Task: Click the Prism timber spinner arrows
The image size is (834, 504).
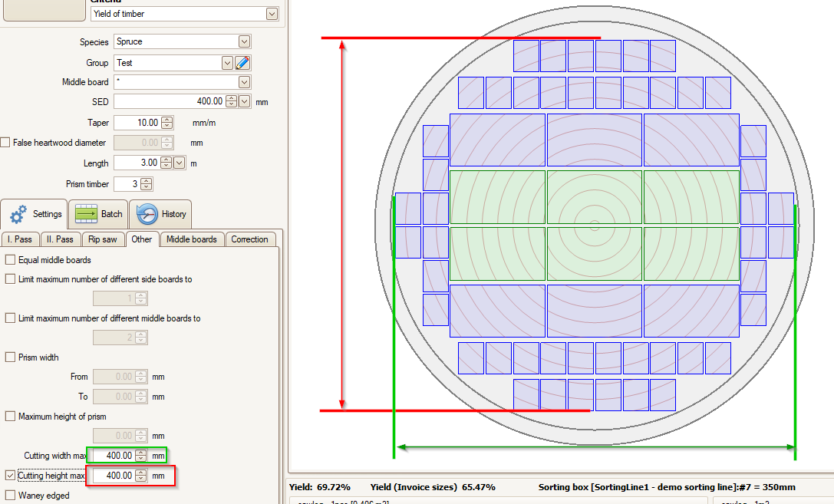Action: coord(147,184)
